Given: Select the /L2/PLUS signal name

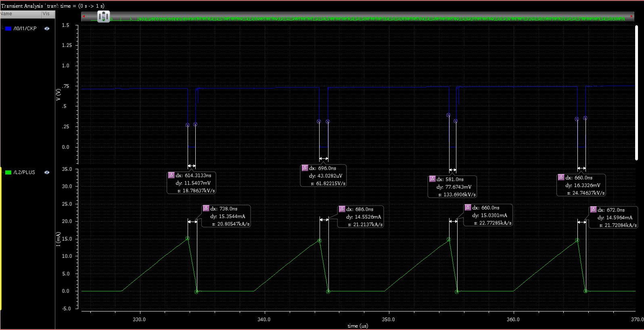Looking at the screenshot, I should [24, 172].
